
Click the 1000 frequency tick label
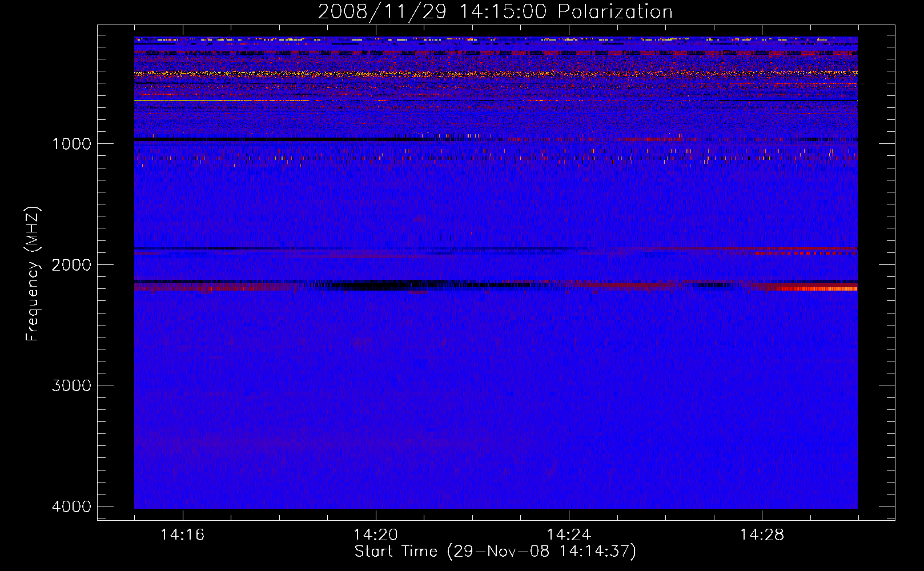point(71,143)
